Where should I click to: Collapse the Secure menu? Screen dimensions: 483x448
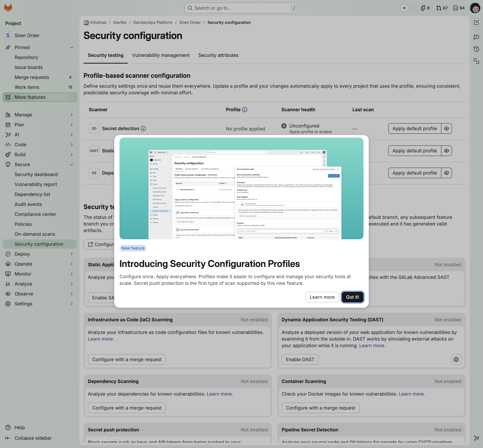[40, 164]
